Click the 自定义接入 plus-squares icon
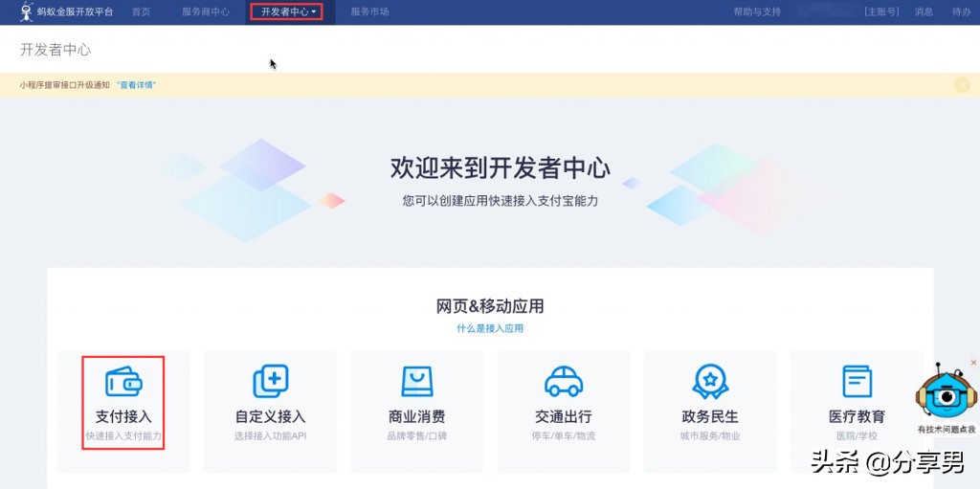 [x=270, y=382]
